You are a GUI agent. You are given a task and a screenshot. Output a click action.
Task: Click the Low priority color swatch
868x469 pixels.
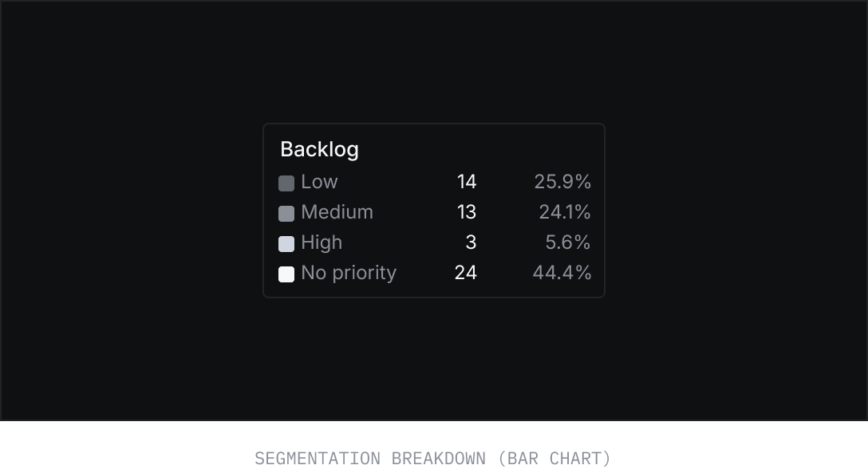[x=286, y=183]
